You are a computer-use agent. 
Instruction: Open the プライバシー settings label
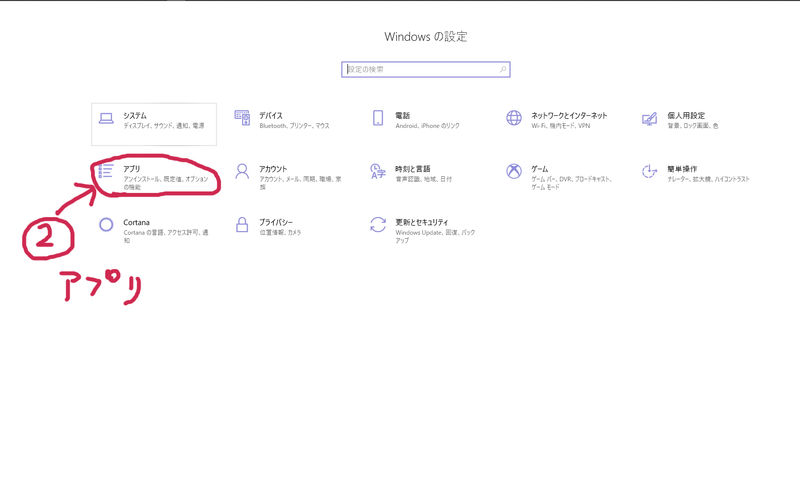coord(276,223)
